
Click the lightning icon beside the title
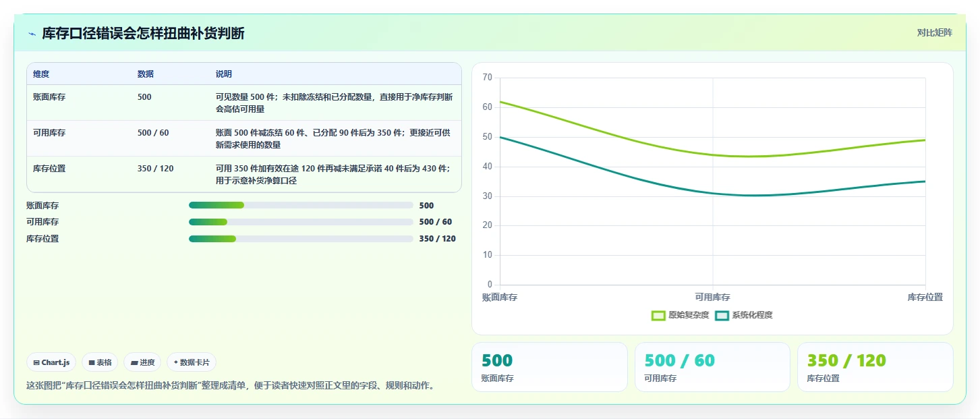point(32,34)
